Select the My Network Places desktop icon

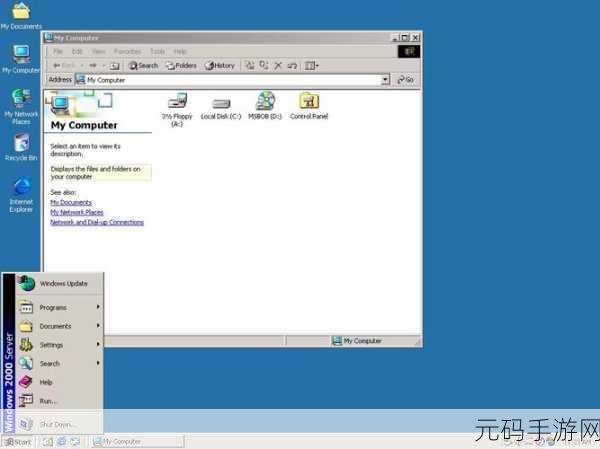click(21, 106)
